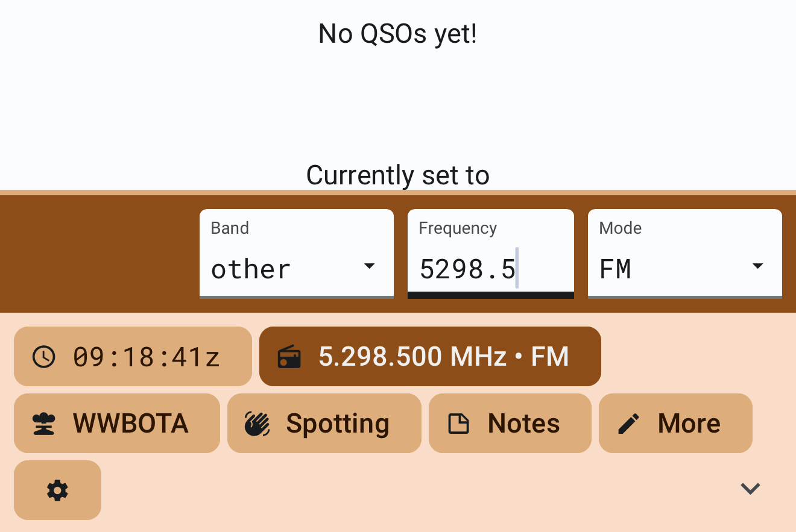This screenshot has width=796, height=532.
Task: Select the 09:18:41z time text
Action: tap(146, 357)
